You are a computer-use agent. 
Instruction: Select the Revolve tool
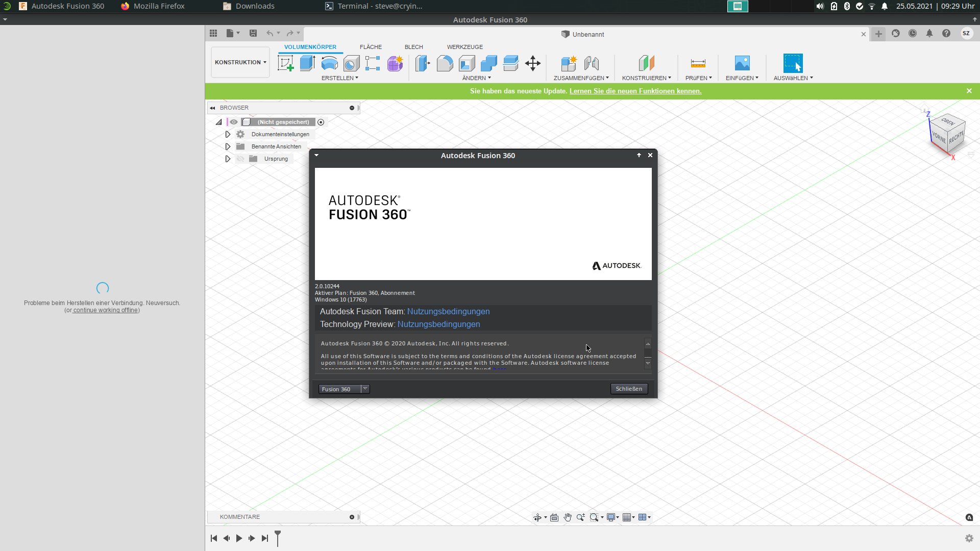pyautogui.click(x=329, y=64)
